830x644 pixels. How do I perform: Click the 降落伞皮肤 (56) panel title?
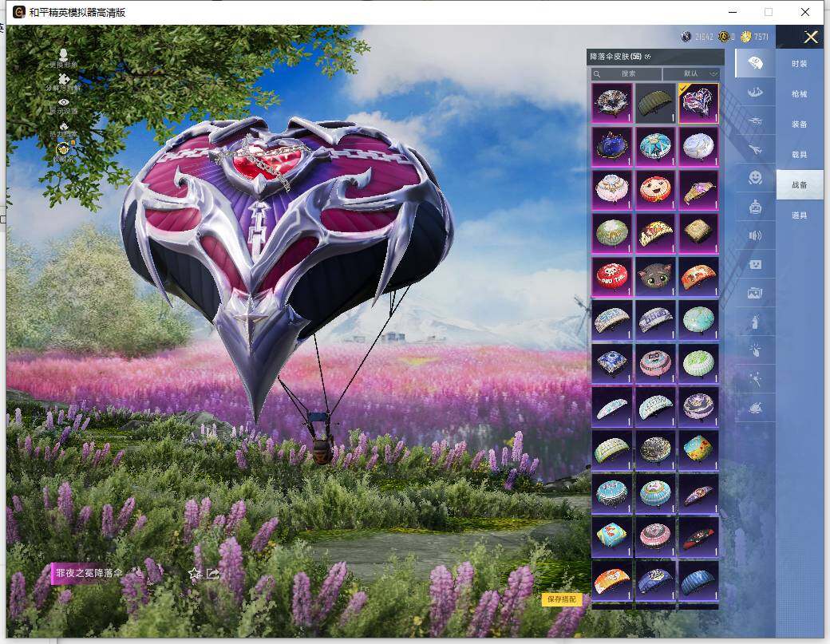pyautogui.click(x=615, y=57)
